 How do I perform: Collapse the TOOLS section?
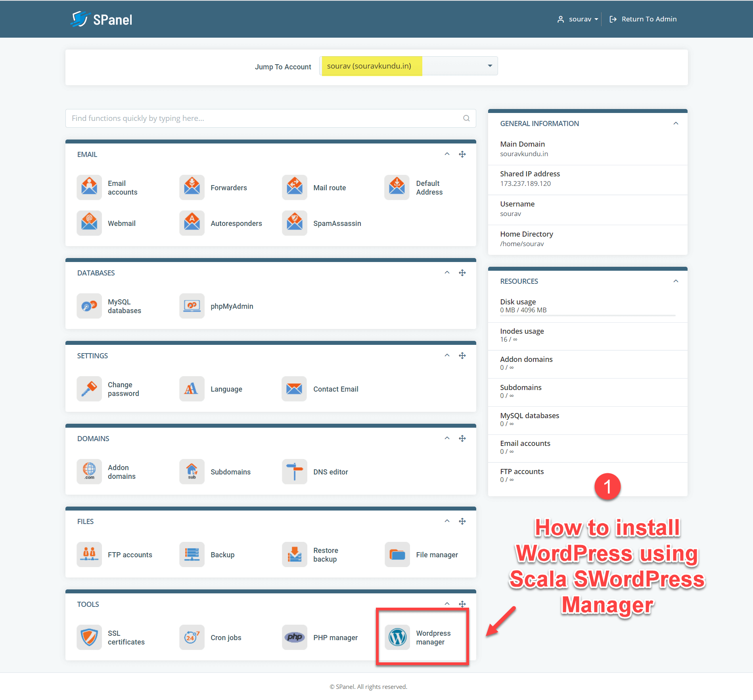click(447, 604)
